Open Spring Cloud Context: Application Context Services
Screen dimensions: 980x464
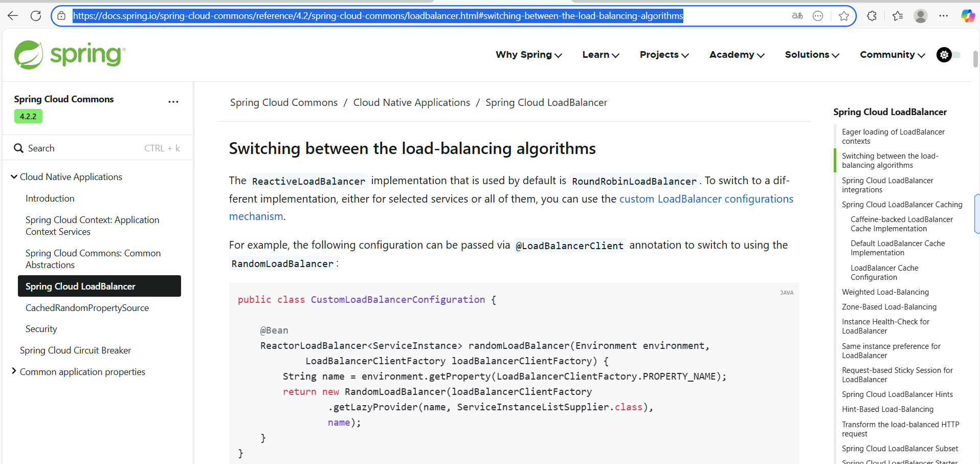click(93, 226)
